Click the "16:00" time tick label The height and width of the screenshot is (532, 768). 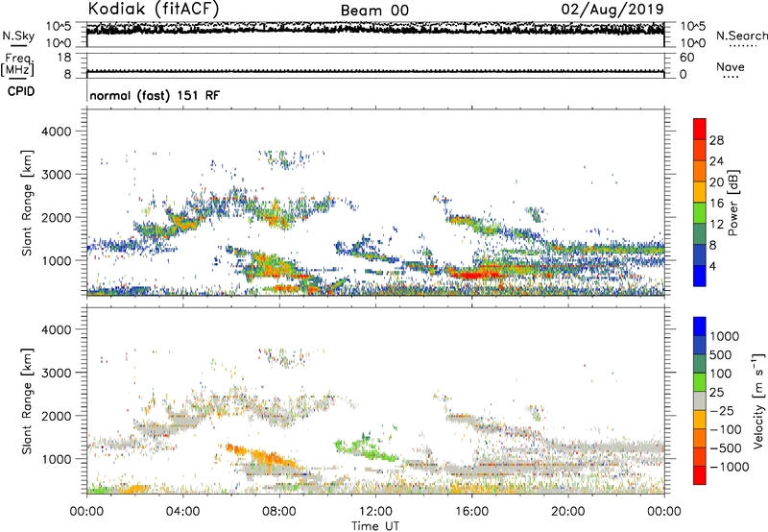click(471, 512)
